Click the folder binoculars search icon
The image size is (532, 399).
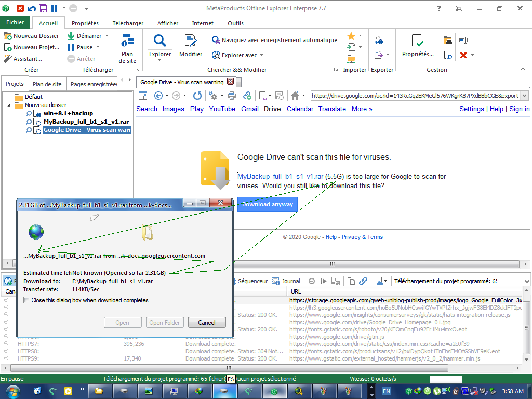(448, 41)
